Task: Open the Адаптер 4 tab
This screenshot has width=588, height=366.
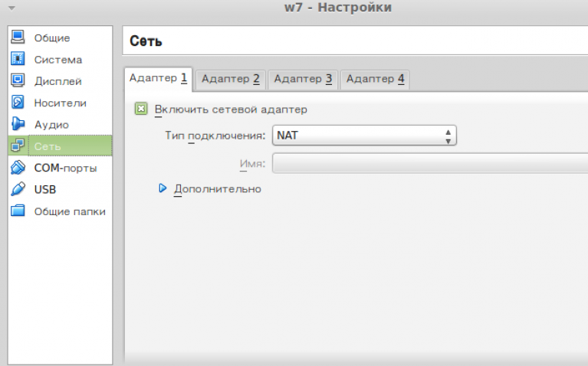Action: (x=375, y=79)
